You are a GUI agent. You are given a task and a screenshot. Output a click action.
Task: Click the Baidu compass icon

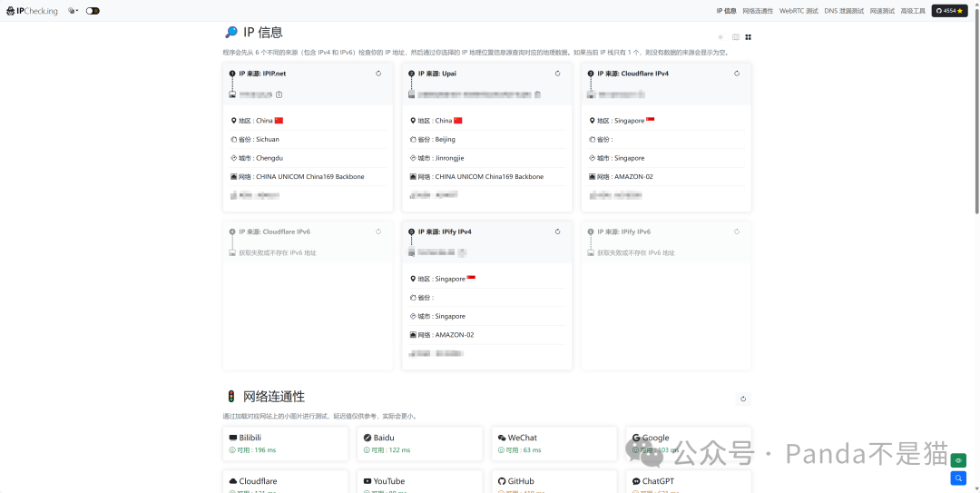(x=367, y=438)
